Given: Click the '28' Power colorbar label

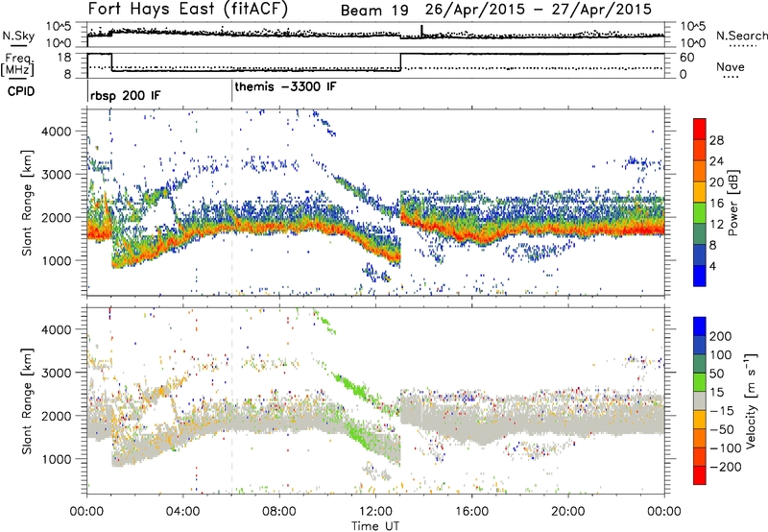Looking at the screenshot, I should (x=716, y=140).
